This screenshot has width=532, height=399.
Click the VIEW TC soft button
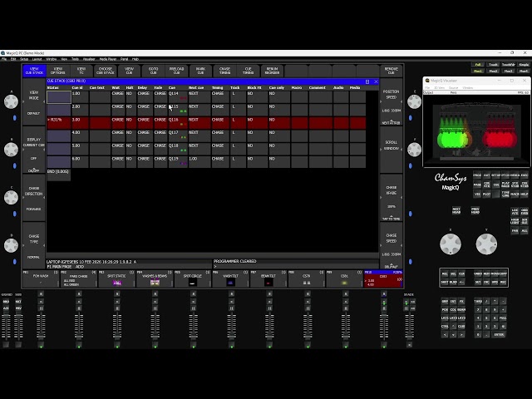tap(81, 71)
